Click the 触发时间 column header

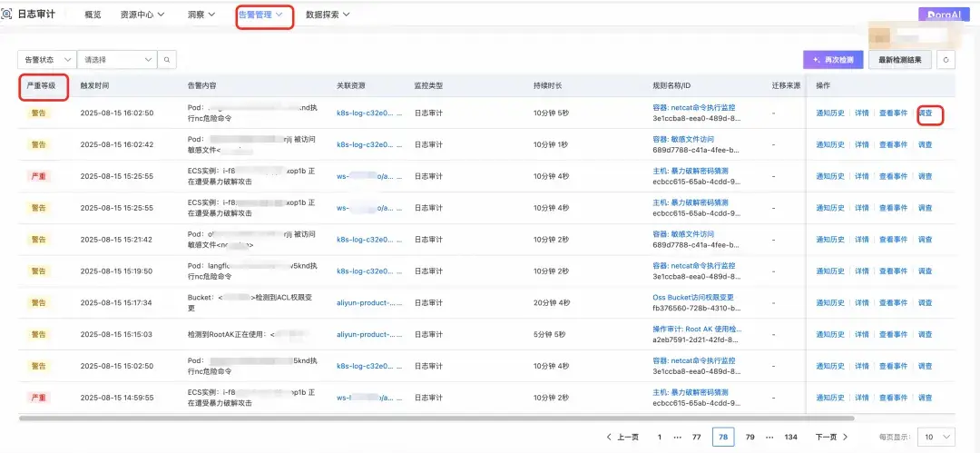(95, 85)
